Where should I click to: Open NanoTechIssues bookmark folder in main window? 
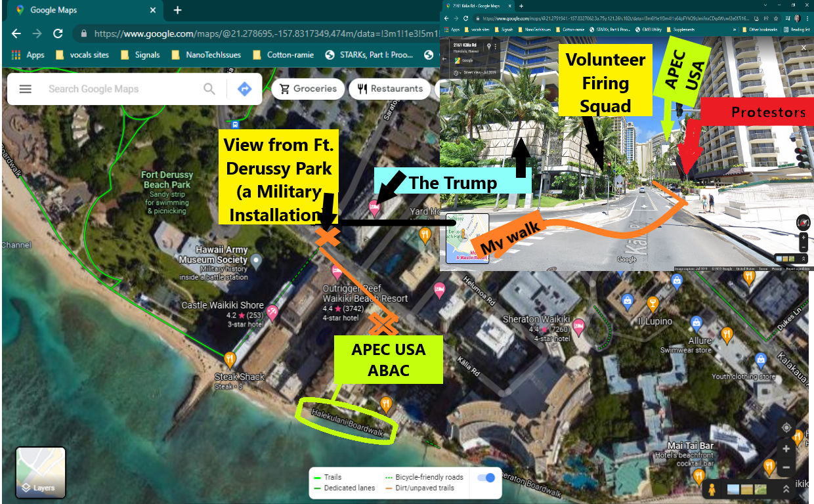[x=207, y=54]
